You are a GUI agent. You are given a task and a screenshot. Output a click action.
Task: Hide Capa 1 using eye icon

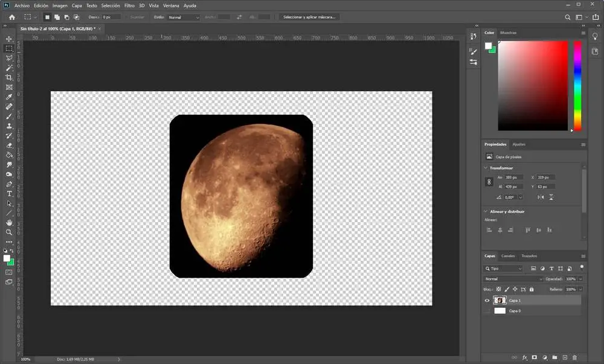(x=487, y=300)
